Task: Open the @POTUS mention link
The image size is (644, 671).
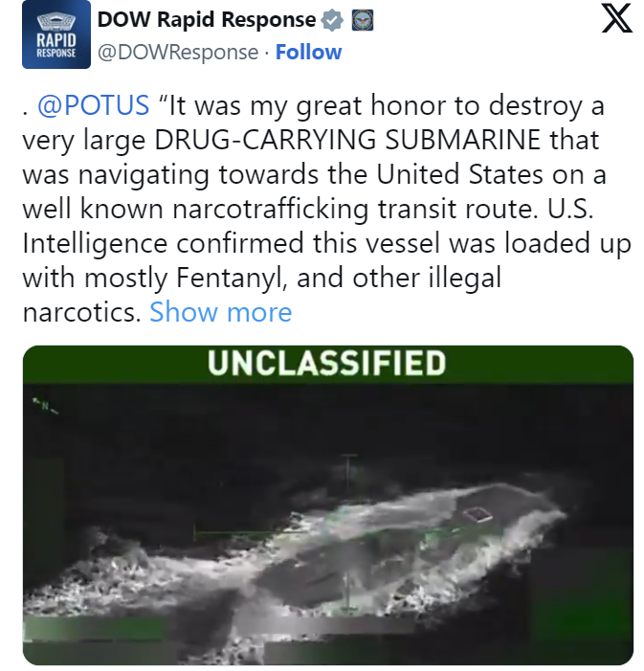Action: (93, 105)
